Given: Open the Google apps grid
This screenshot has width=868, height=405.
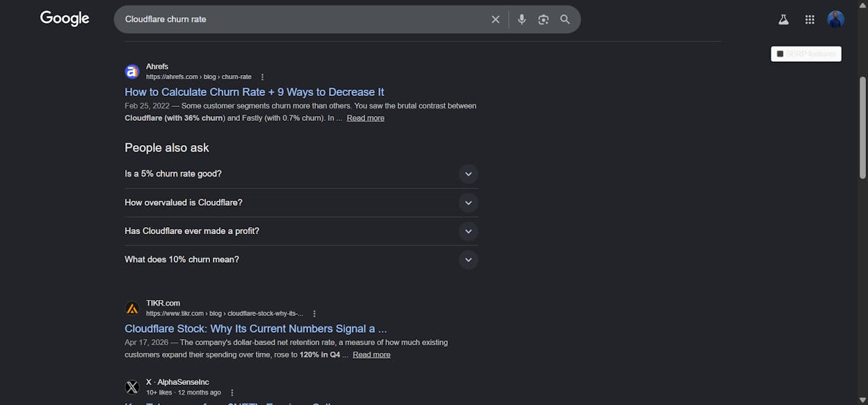Looking at the screenshot, I should [810, 19].
